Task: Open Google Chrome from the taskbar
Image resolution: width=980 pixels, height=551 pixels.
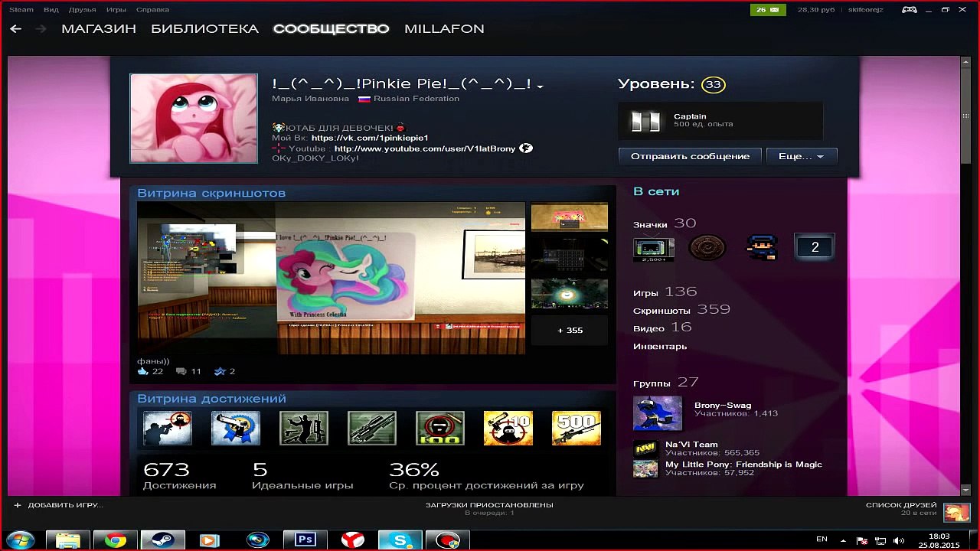Action: [x=116, y=540]
